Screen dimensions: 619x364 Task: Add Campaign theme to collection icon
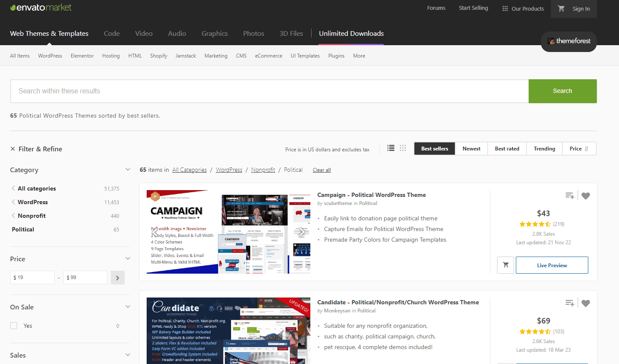570,196
